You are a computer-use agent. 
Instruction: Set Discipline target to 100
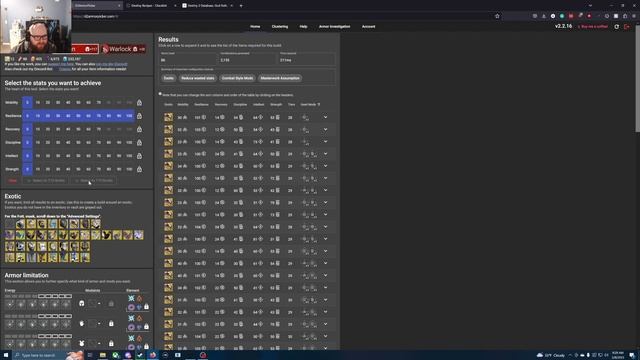pos(129,142)
